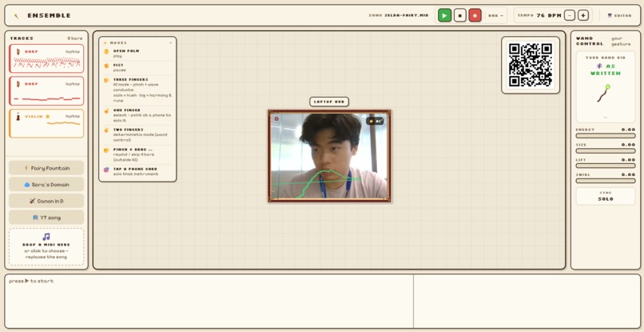Click the One Finger gesture icon

click(106, 110)
